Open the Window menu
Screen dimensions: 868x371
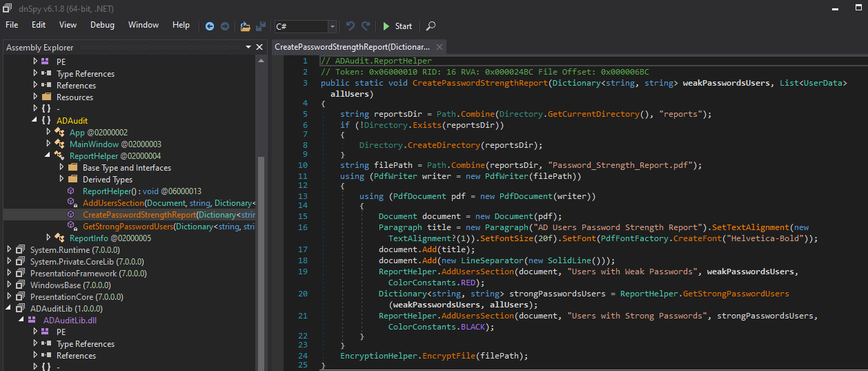tap(144, 25)
